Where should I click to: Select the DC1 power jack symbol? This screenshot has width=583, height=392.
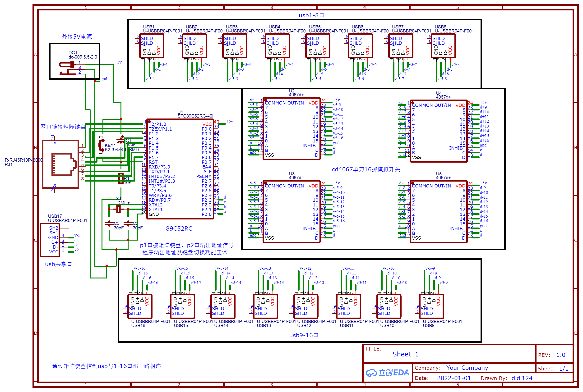click(x=68, y=68)
